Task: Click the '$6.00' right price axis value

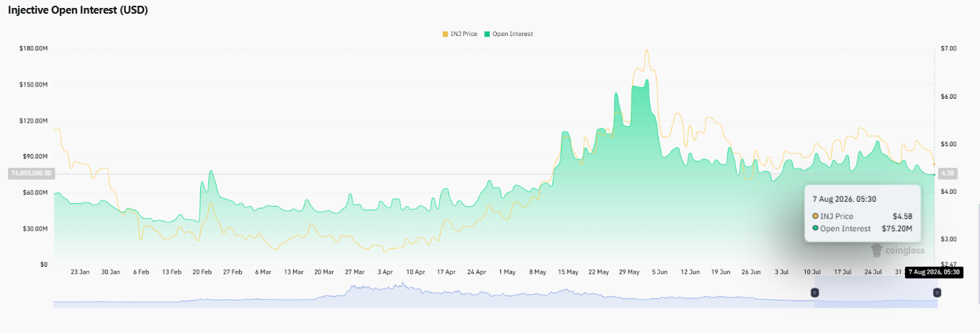Action: coord(948,96)
